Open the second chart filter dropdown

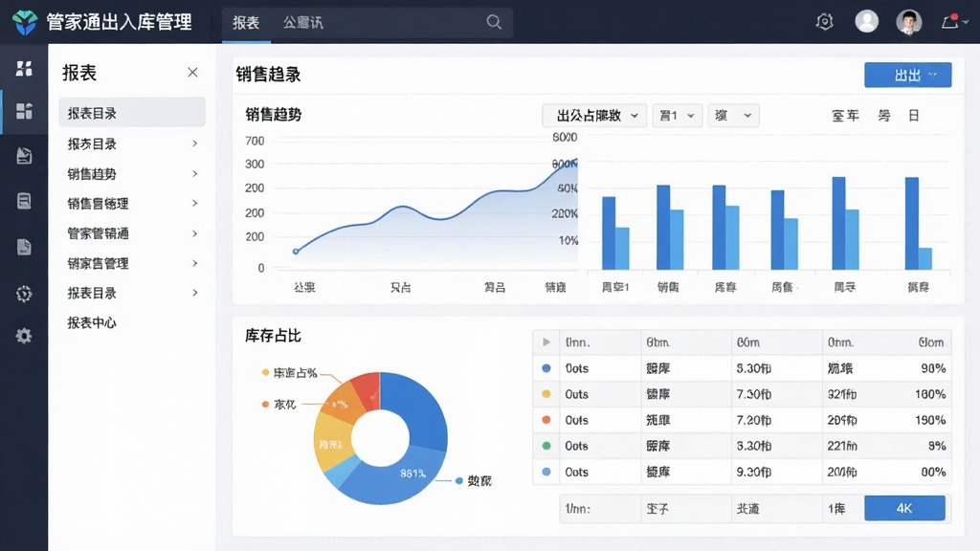pyautogui.click(x=678, y=116)
